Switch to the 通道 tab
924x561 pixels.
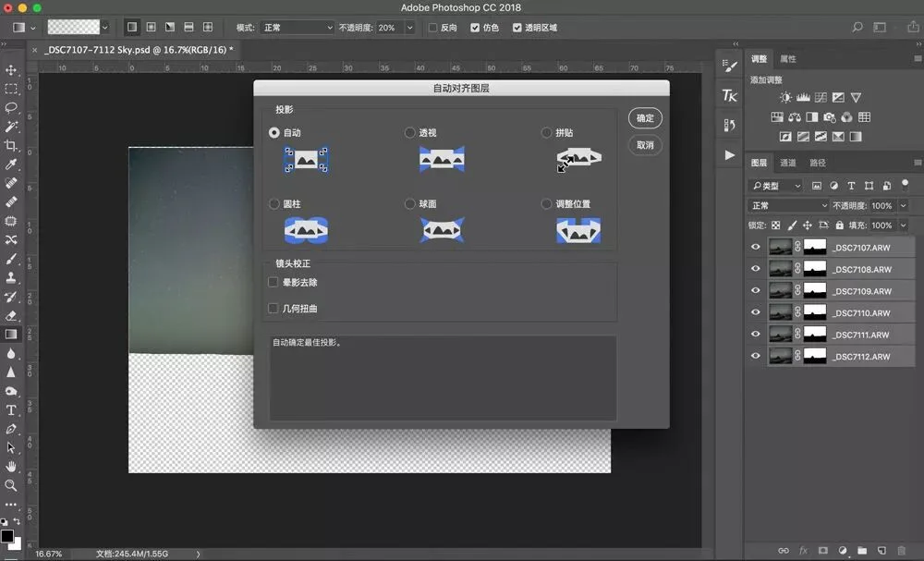(x=788, y=163)
